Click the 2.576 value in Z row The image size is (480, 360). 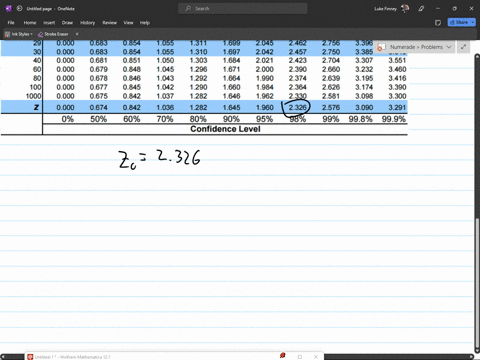[x=331, y=107]
